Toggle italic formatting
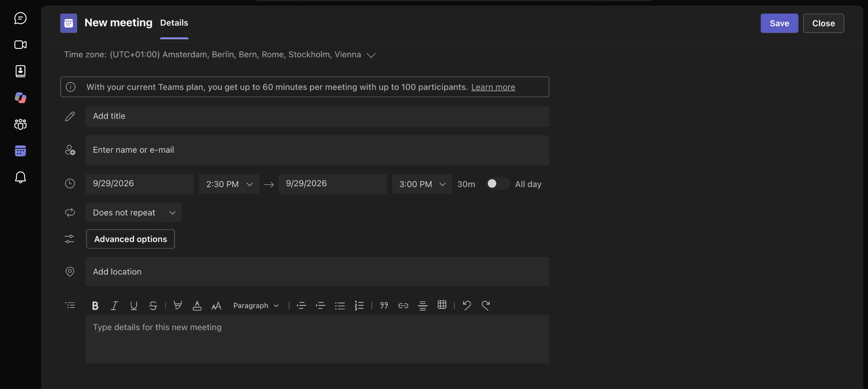Viewport: 868px width, 389px height. click(114, 305)
